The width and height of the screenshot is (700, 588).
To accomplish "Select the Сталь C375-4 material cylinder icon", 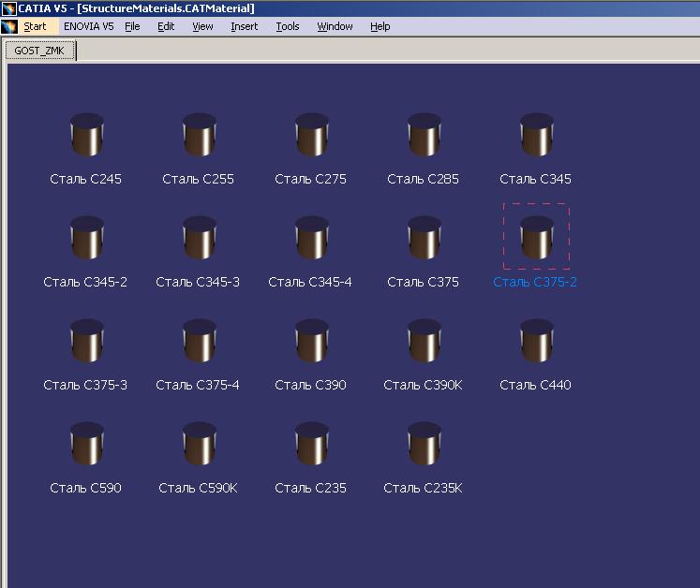I will [200, 341].
